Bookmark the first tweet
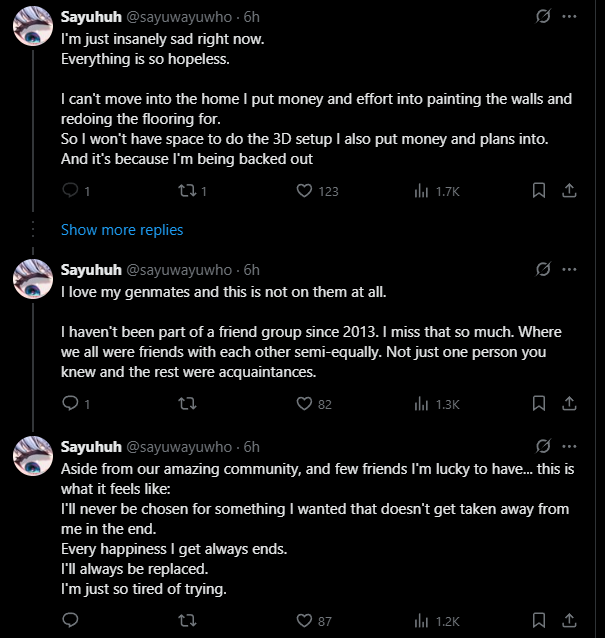 (538, 191)
